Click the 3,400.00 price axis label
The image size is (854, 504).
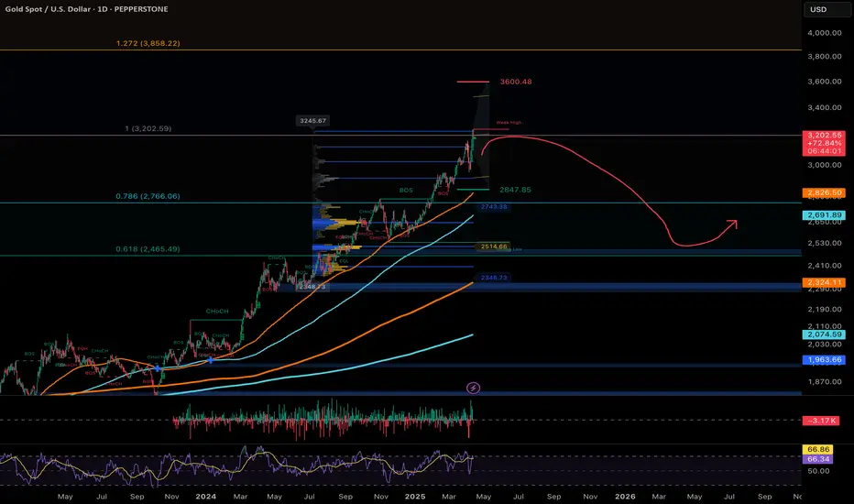click(x=825, y=107)
